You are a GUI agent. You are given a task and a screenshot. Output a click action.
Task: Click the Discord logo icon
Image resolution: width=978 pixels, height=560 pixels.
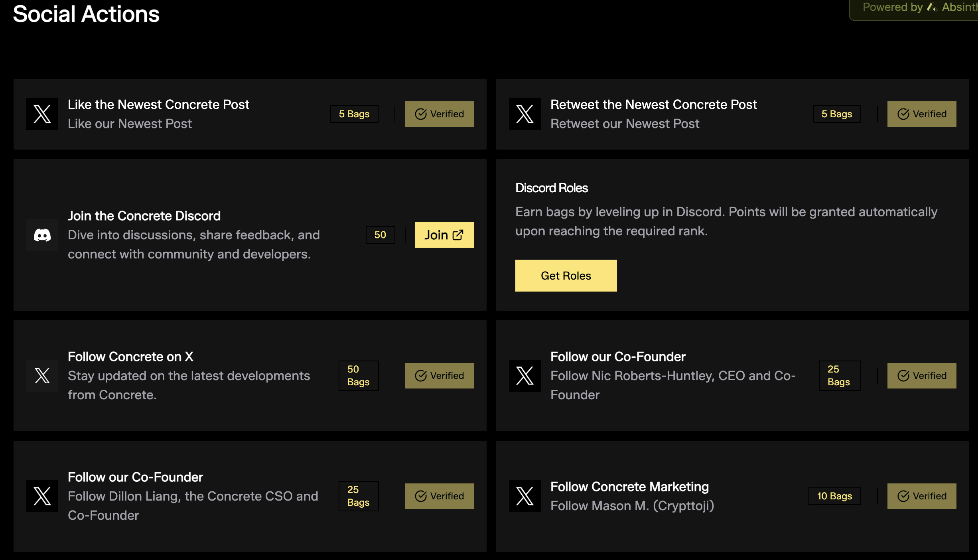click(x=42, y=235)
